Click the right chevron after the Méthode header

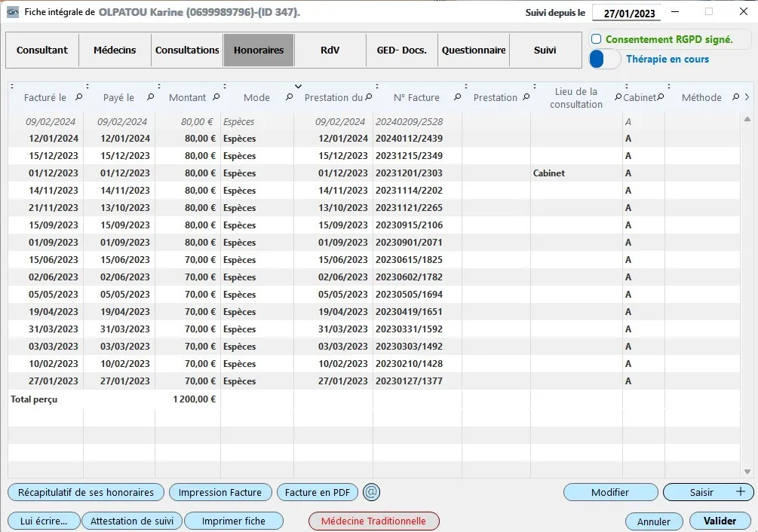coord(747,97)
